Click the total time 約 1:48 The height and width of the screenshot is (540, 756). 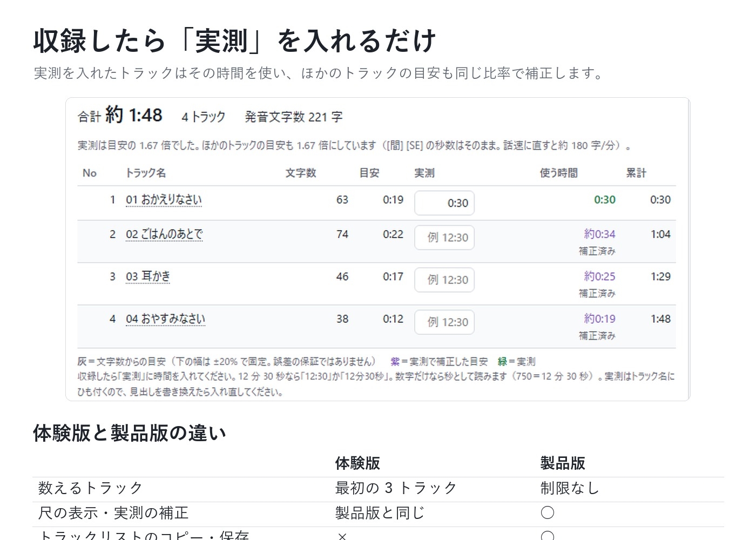[133, 115]
